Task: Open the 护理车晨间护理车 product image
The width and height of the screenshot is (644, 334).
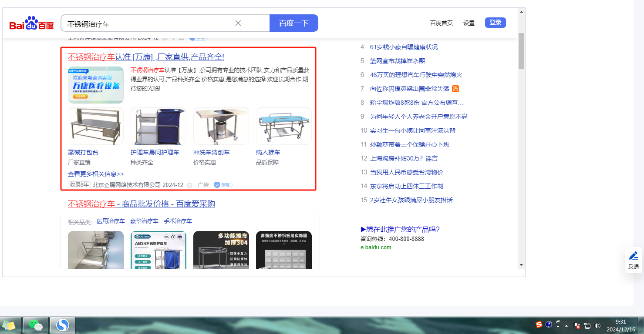Action: click(158, 126)
